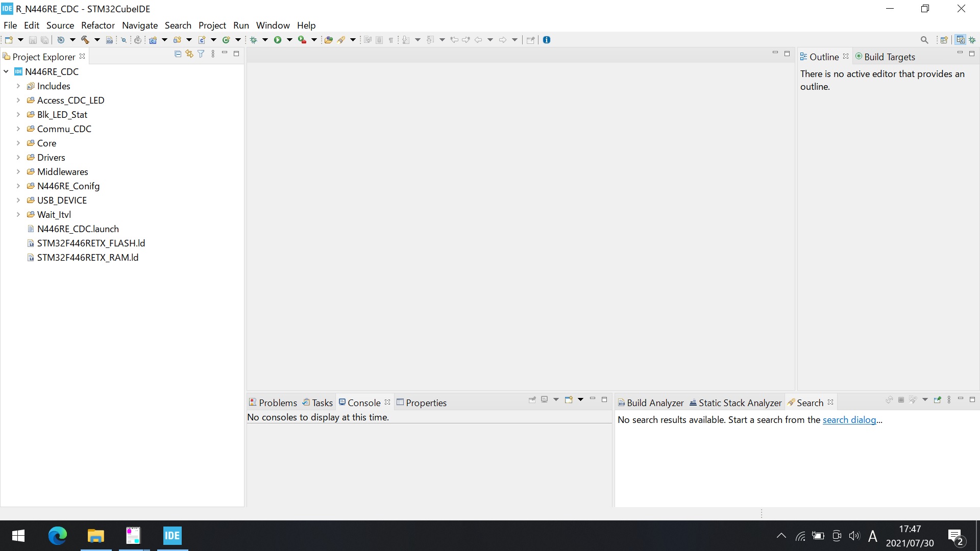Expand the Includes tree node

pyautogui.click(x=18, y=86)
